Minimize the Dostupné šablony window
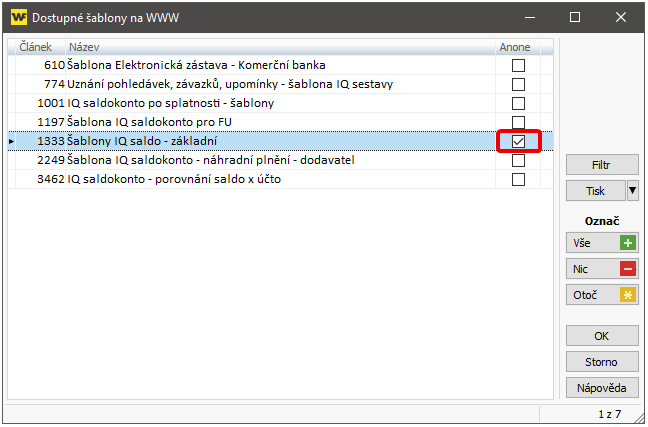 coord(530,17)
